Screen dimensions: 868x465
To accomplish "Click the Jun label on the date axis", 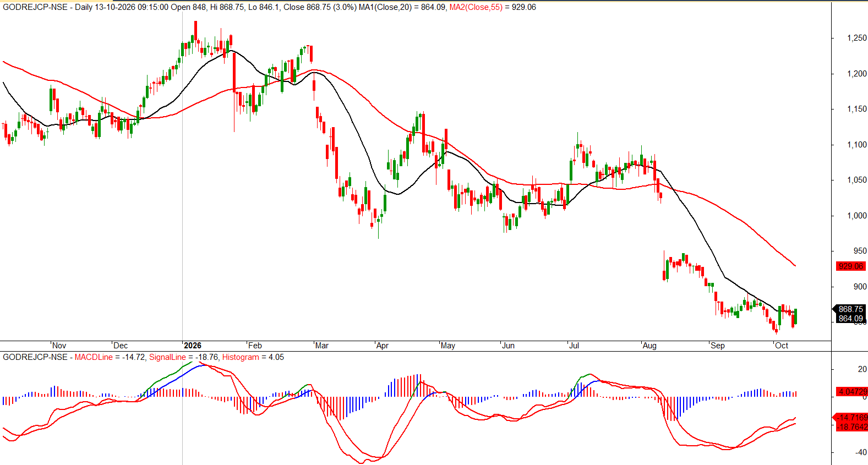I will (x=509, y=346).
